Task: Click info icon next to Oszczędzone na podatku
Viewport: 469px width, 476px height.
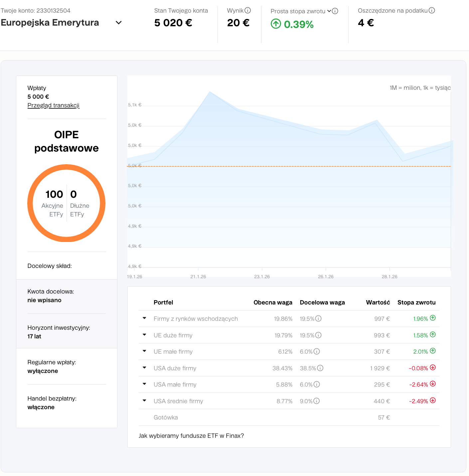Action: (432, 10)
